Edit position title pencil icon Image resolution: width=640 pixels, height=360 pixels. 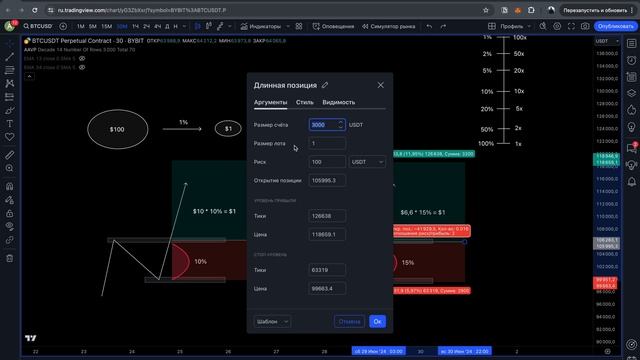pos(325,85)
